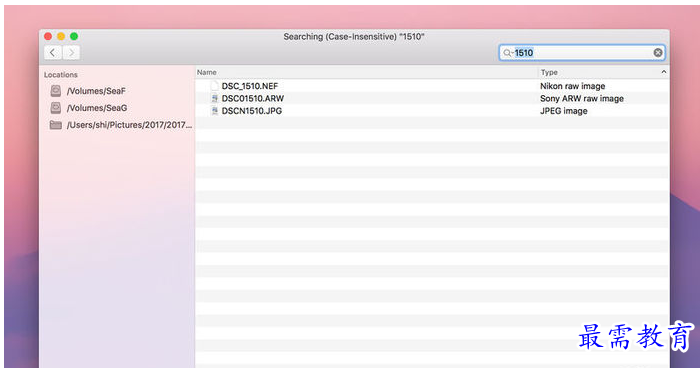Select the /Volumes/SeaG location
700x368 pixels.
[97, 108]
